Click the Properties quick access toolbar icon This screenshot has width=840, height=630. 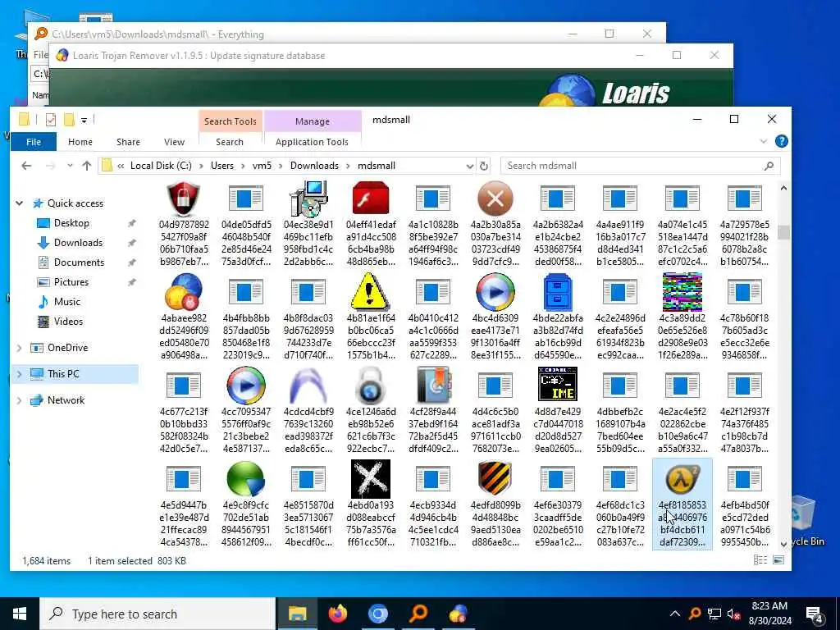pos(51,120)
